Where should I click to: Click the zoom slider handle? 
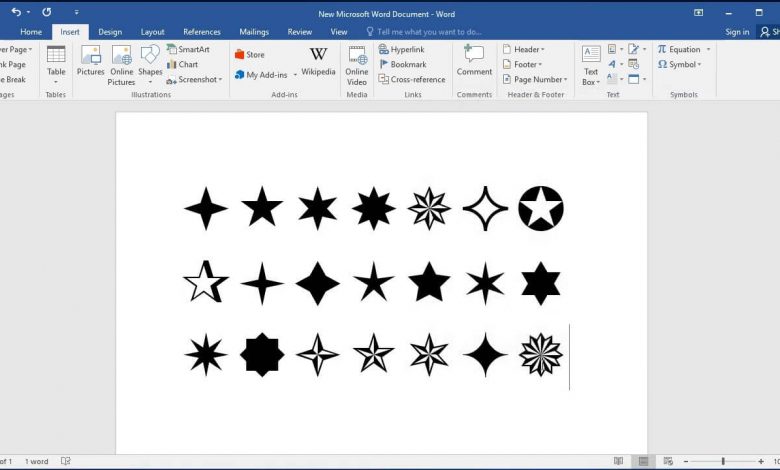723,462
